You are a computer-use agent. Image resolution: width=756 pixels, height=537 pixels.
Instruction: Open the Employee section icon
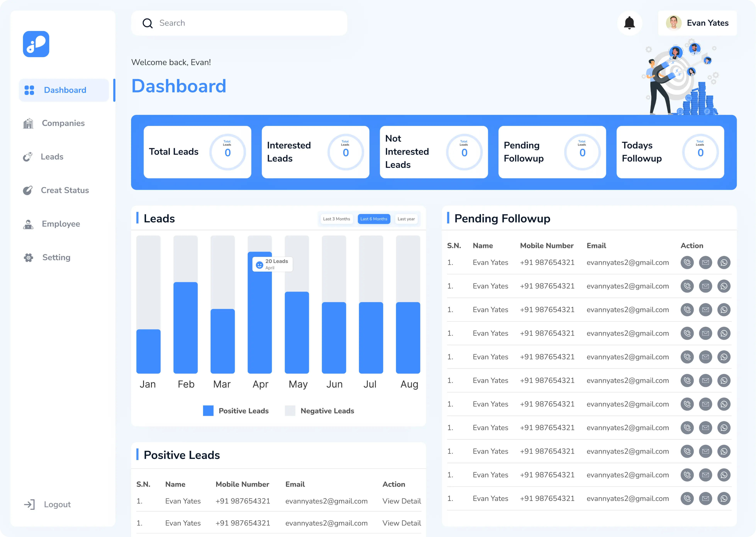click(x=28, y=224)
